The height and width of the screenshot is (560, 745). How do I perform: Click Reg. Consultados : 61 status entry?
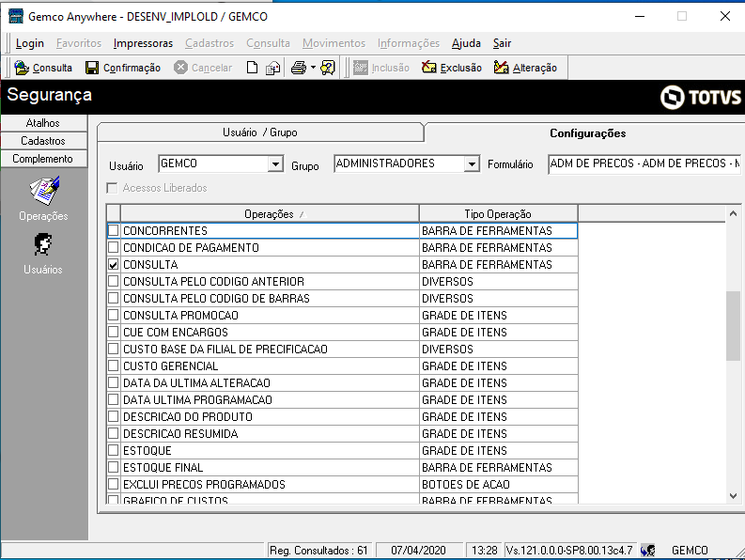(x=318, y=551)
